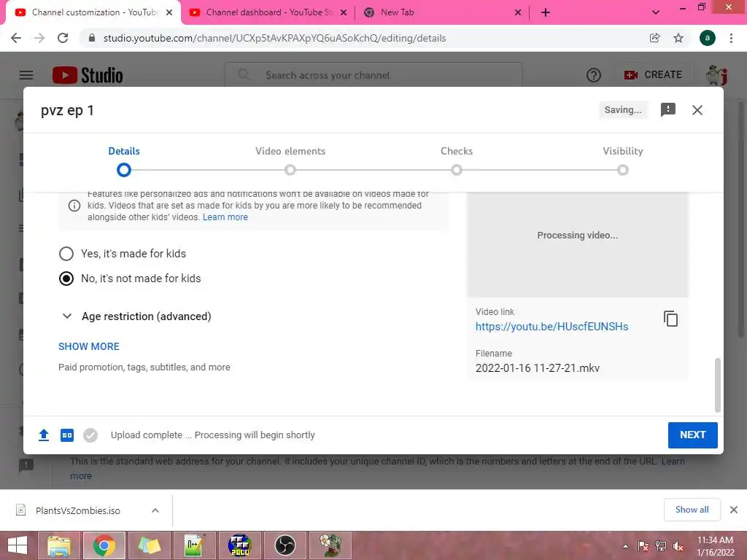Viewport: 747px width, 560px height.
Task: Click the Chrome taskbar icon
Action: click(104, 545)
